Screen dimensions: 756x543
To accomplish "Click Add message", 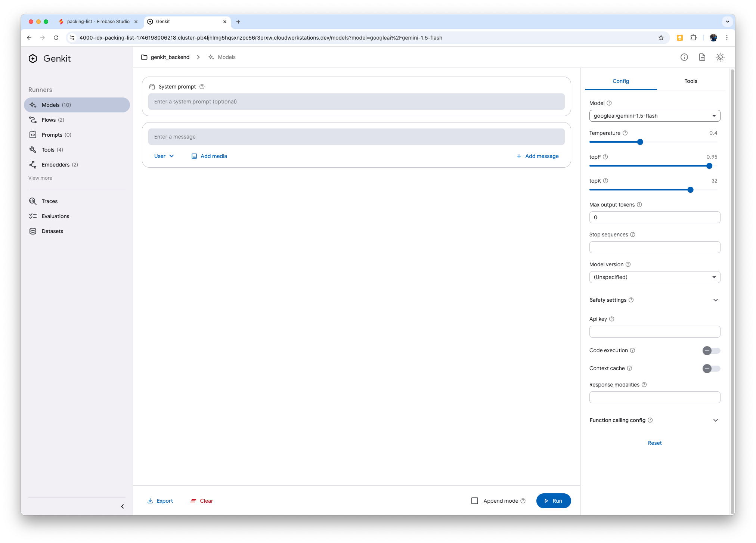I will pos(537,156).
